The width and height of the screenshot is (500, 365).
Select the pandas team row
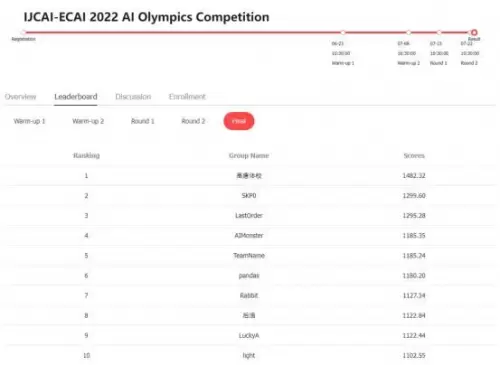pos(250,275)
